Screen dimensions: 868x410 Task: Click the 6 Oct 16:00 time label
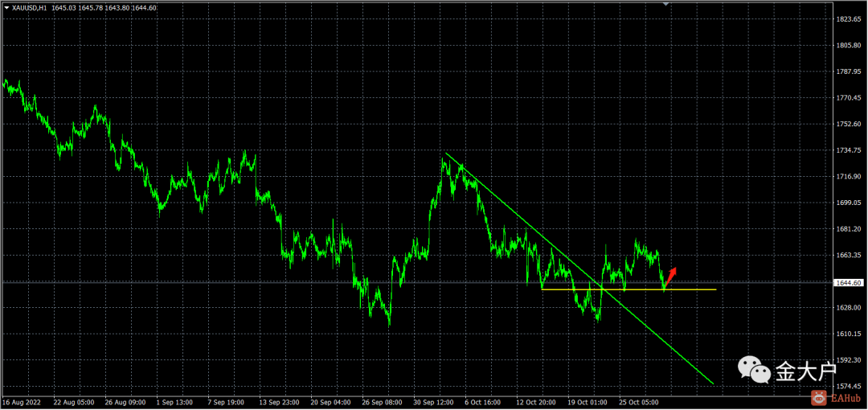point(483,402)
